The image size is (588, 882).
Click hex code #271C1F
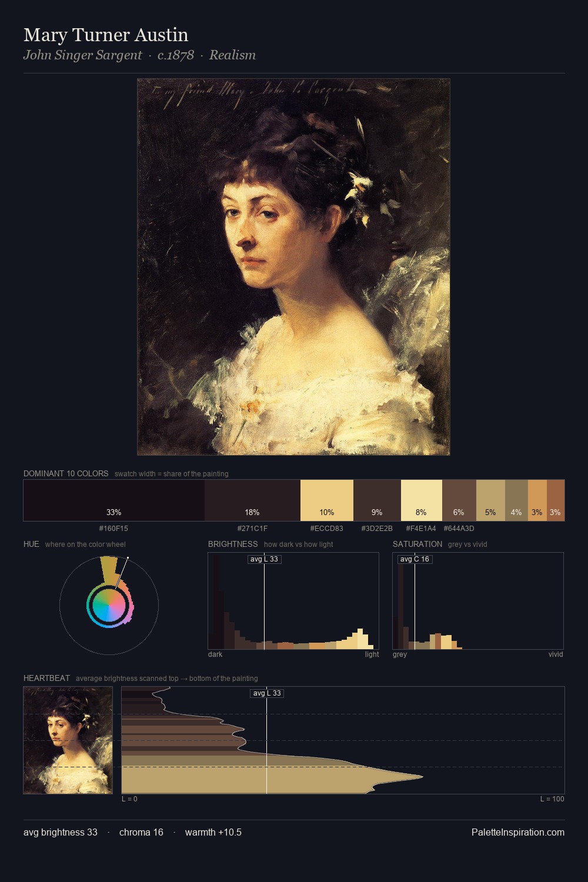coord(252,529)
